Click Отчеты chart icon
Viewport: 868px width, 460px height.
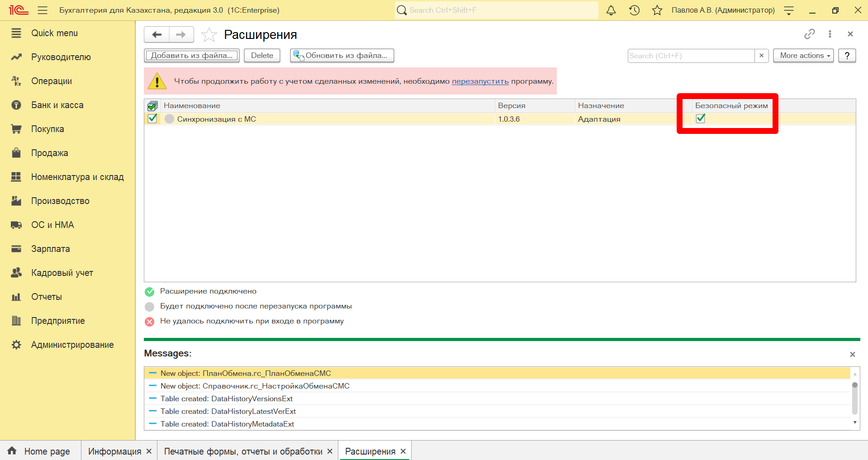(16, 297)
